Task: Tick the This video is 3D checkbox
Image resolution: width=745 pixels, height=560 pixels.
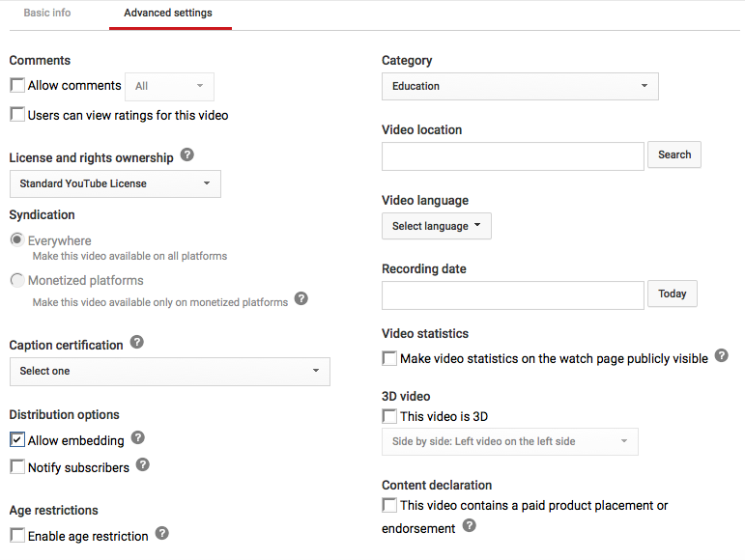Action: 389,416
